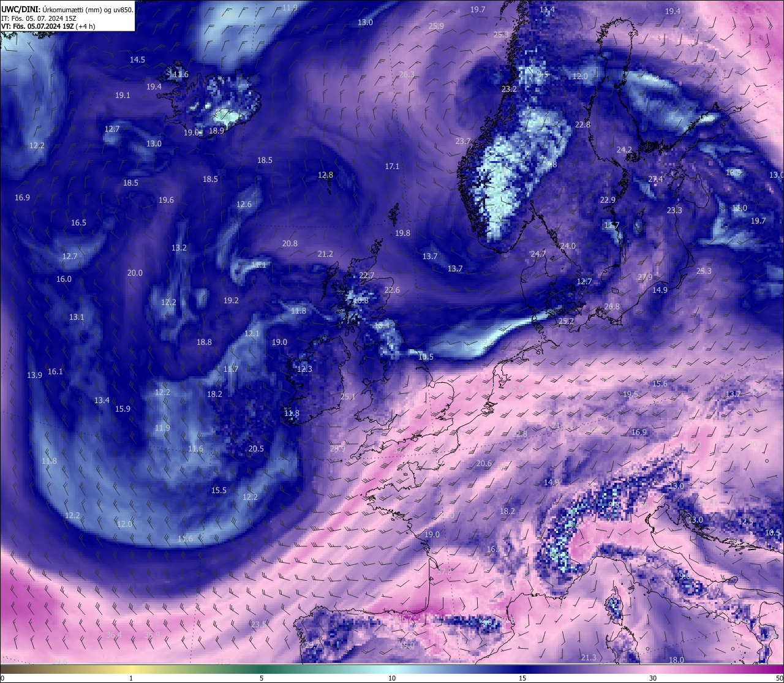Click the colorbar tick label '30'
This screenshot has width=784, height=683.
(653, 678)
